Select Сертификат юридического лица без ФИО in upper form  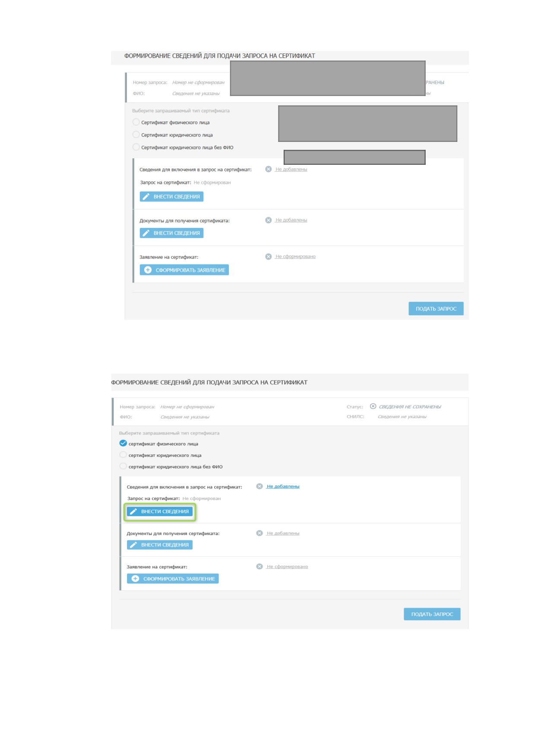136,147
